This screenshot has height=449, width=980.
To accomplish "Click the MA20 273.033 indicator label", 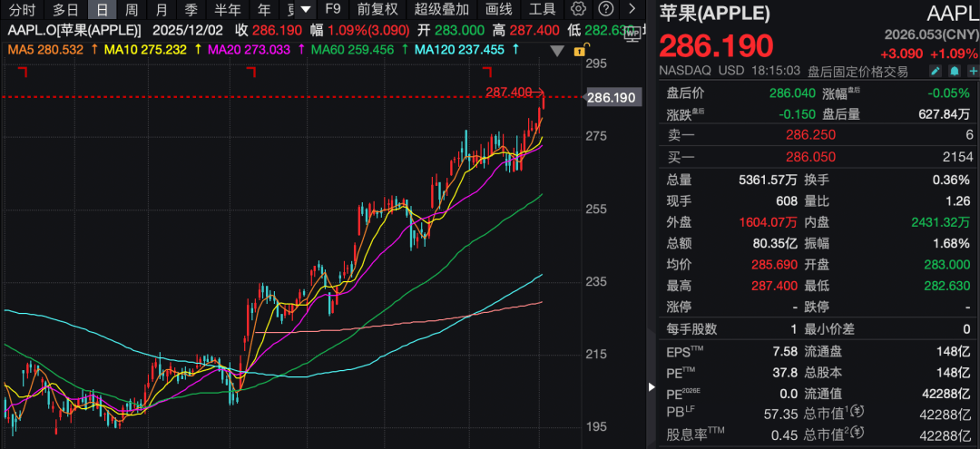I will click(249, 50).
